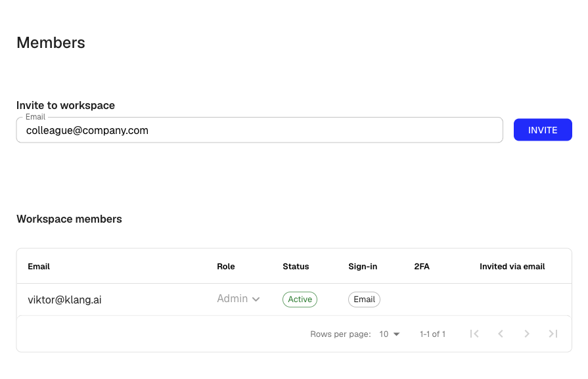Click the Email column header
588x379 pixels.
coord(39,266)
